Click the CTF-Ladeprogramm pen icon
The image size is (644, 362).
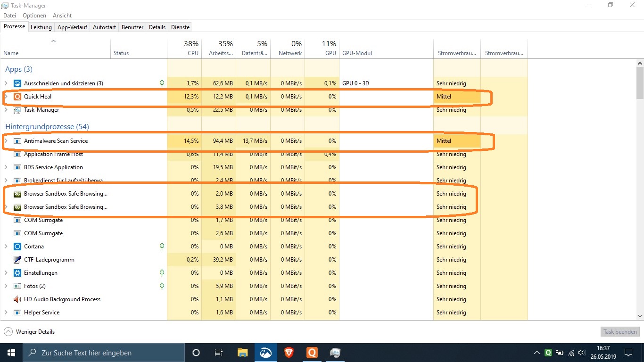click(17, 260)
